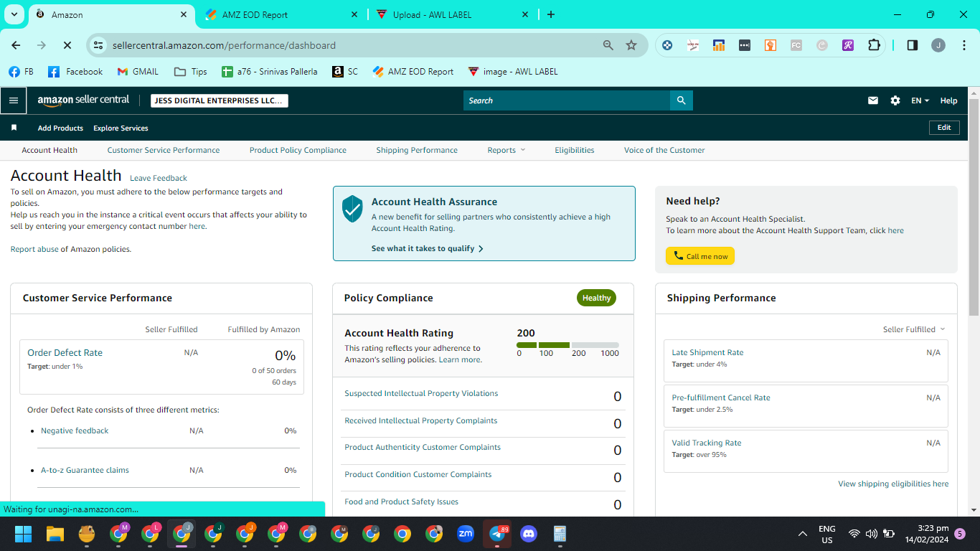
Task: Open the Seller Central hamburger menu
Action: [13, 100]
